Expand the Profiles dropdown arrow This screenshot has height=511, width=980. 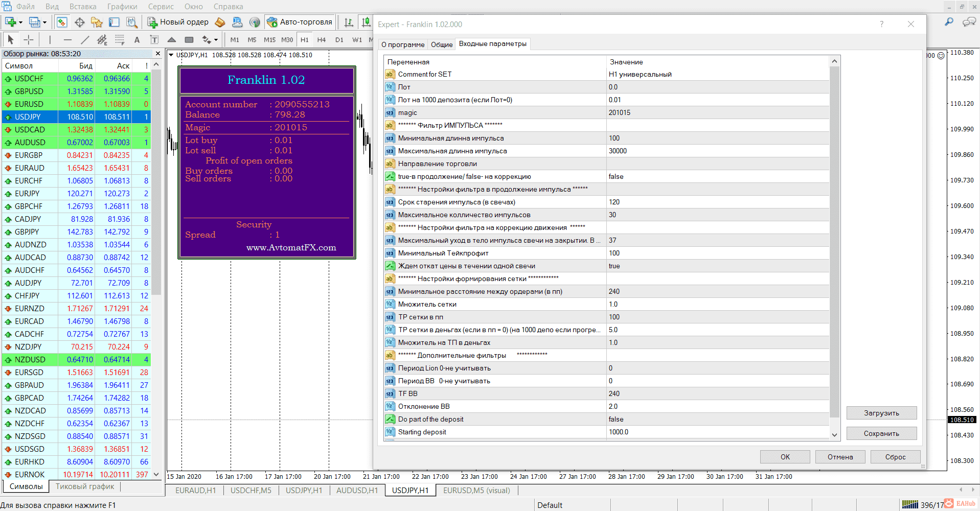click(x=44, y=22)
